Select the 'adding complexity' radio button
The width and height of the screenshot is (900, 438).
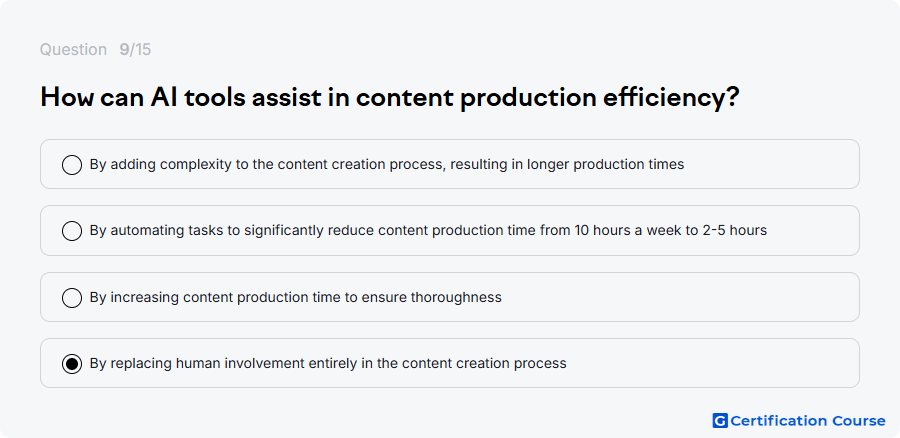point(72,165)
